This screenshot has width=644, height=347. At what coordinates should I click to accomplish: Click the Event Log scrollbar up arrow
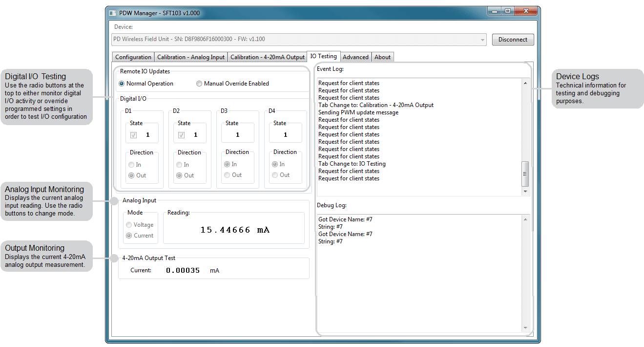[525, 83]
